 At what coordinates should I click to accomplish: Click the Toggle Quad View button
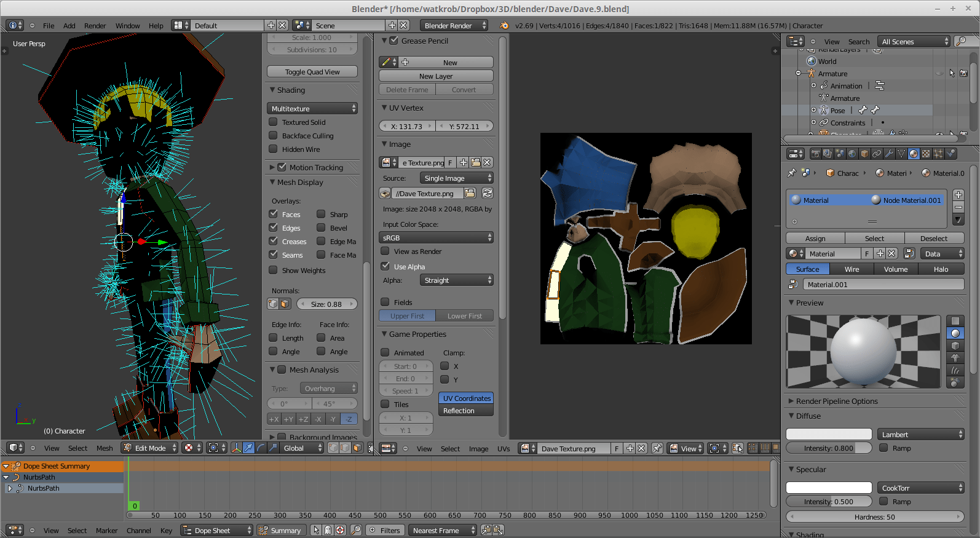312,72
